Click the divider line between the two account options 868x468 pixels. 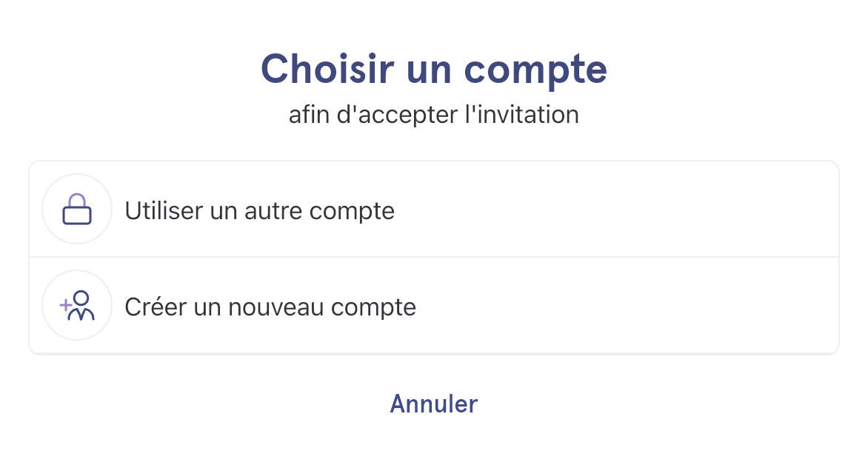pyautogui.click(x=434, y=257)
